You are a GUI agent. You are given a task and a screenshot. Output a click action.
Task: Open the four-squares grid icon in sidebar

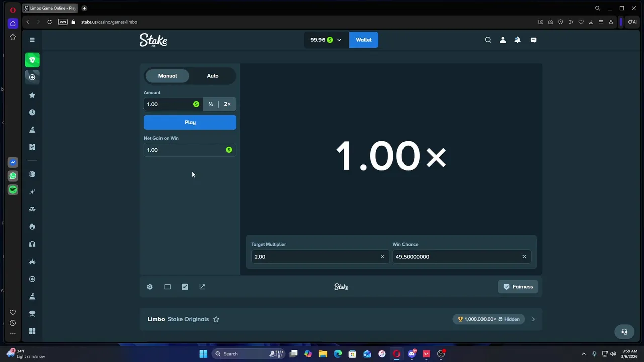(32, 331)
